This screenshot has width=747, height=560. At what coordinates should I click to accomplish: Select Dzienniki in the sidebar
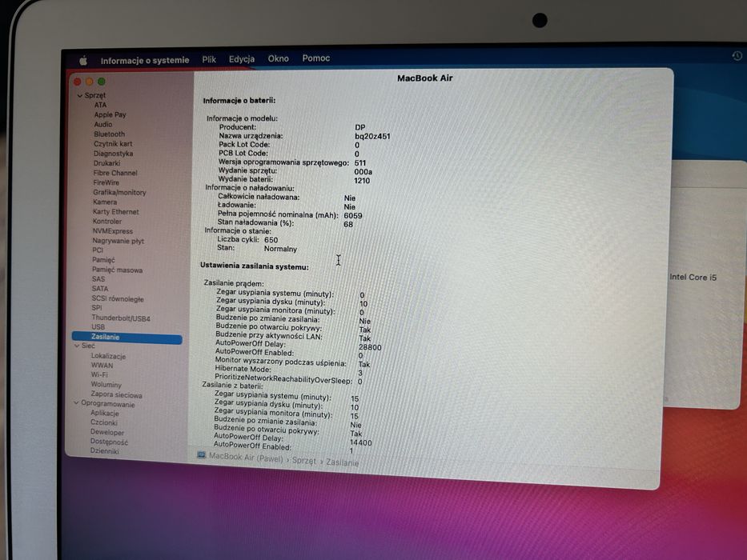click(104, 451)
